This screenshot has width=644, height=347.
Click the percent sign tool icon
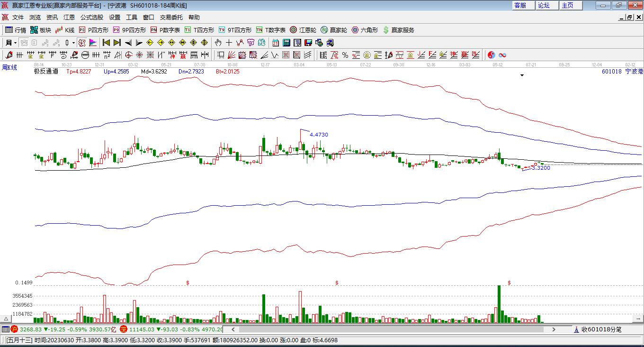click(x=345, y=55)
